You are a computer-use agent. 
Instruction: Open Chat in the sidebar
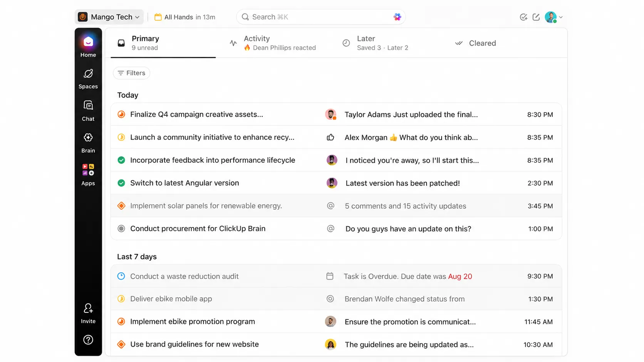point(88,111)
